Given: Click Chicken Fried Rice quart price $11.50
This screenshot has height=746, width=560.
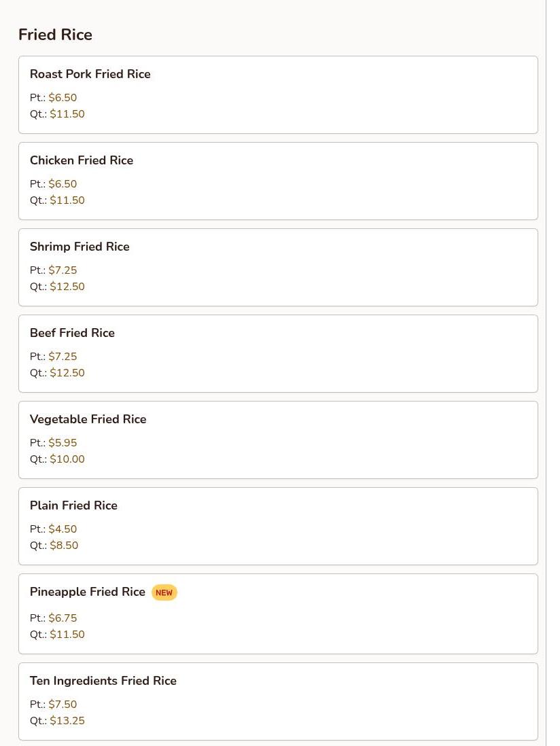Looking at the screenshot, I should coord(67,200).
